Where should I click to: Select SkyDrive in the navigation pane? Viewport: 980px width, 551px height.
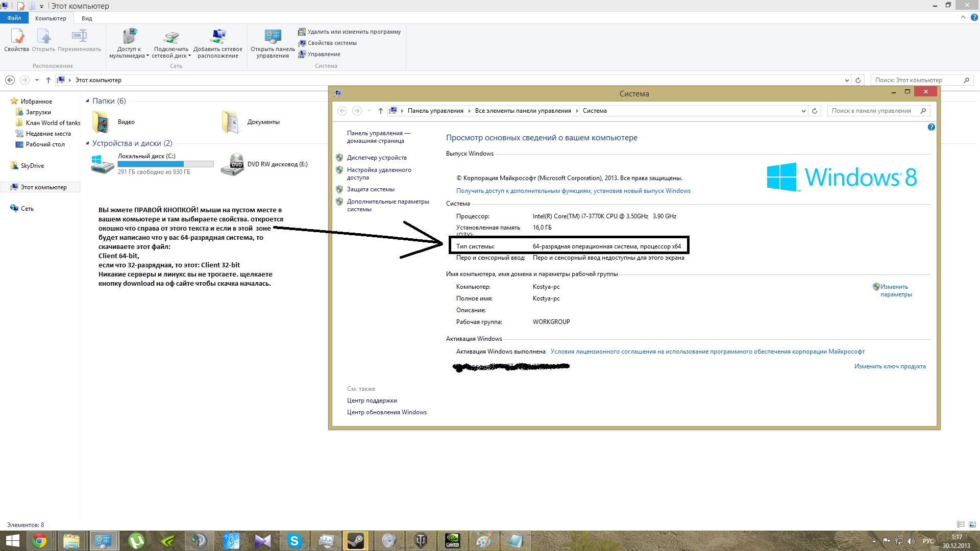[x=32, y=166]
